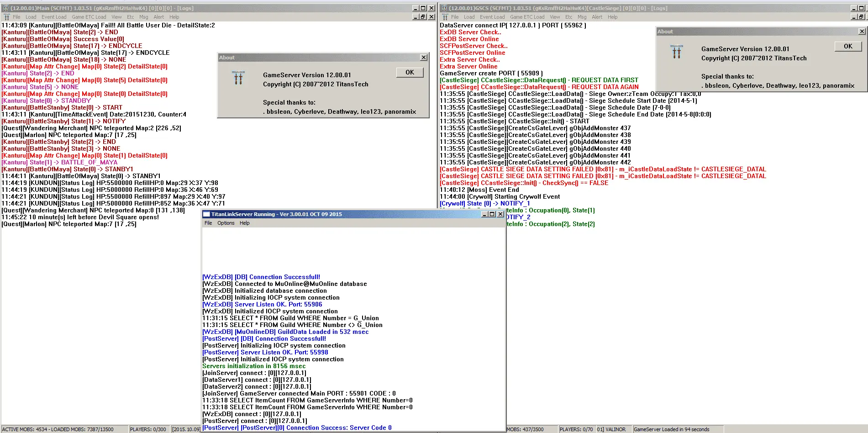Open Etc menu in Main window

[131, 17]
